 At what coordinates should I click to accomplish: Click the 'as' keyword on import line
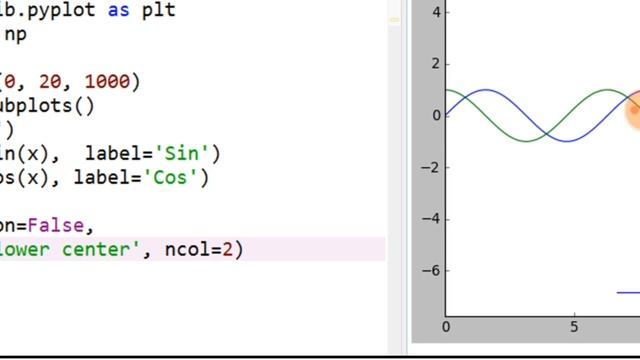119,10
